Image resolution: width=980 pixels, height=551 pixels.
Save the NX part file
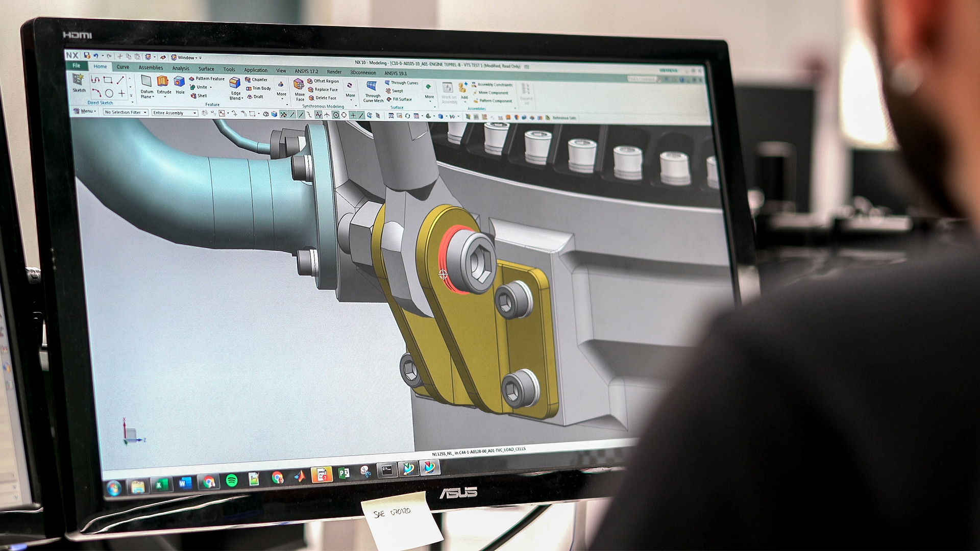tap(87, 55)
